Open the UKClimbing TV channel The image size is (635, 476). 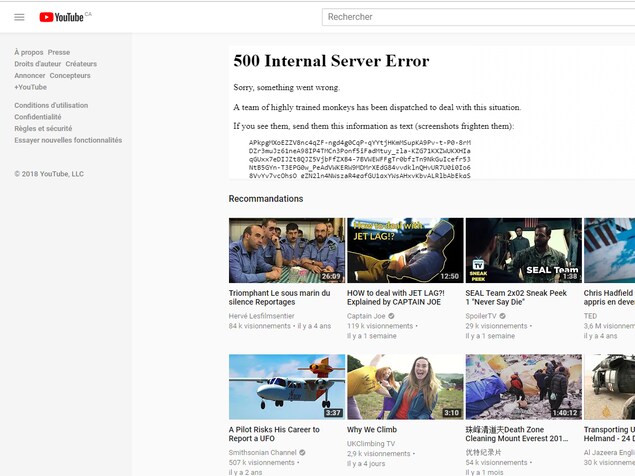coord(371,444)
